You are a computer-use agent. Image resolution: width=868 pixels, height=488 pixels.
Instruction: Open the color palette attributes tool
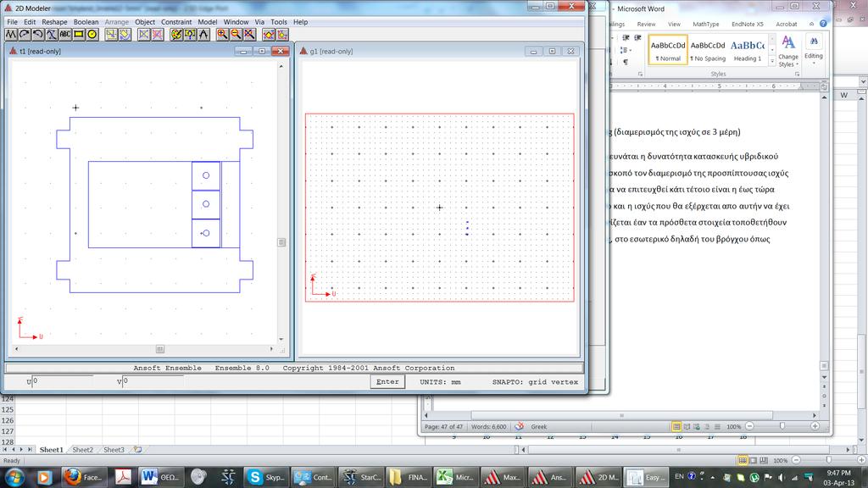coord(176,34)
